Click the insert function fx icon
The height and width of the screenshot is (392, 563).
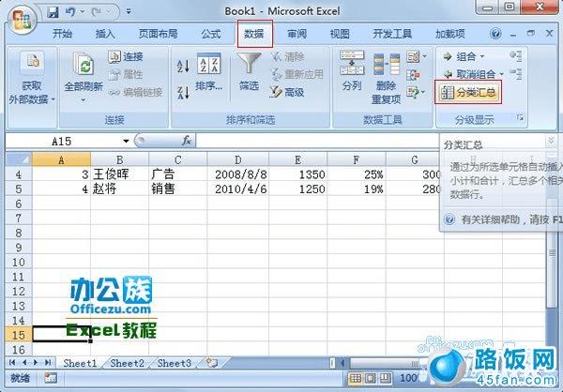click(x=186, y=141)
